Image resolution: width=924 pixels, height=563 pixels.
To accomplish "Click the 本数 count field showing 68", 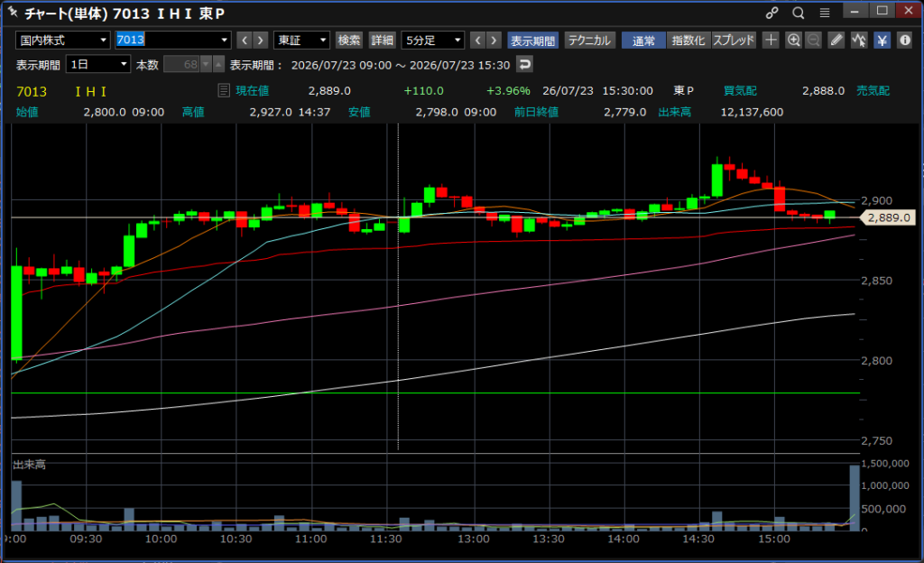I will pos(182,64).
